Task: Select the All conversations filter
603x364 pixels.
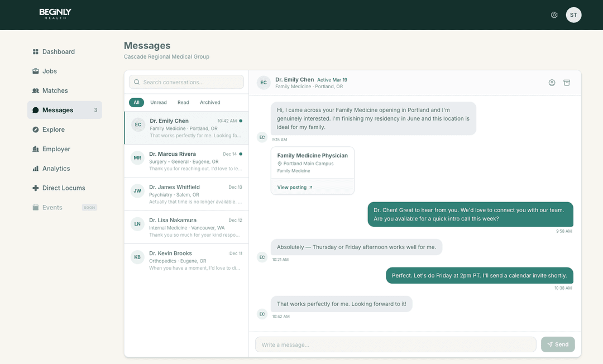Action: click(x=136, y=103)
